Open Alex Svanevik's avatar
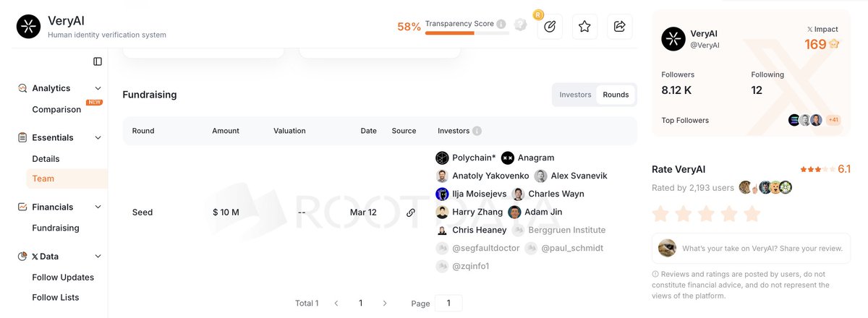 [x=541, y=176]
